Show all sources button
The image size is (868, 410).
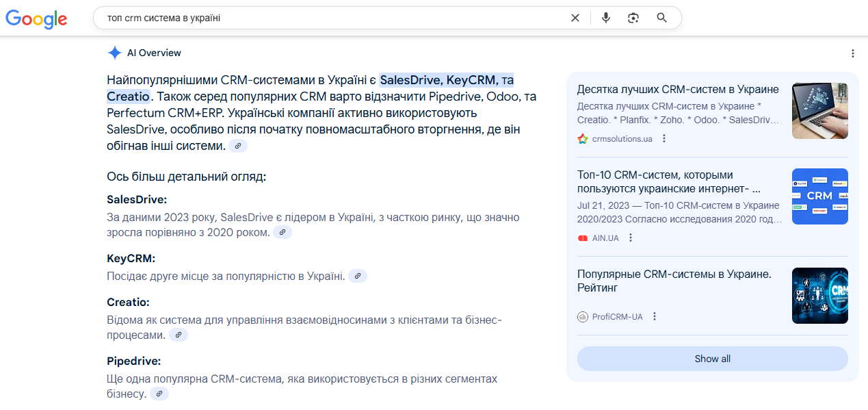712,359
